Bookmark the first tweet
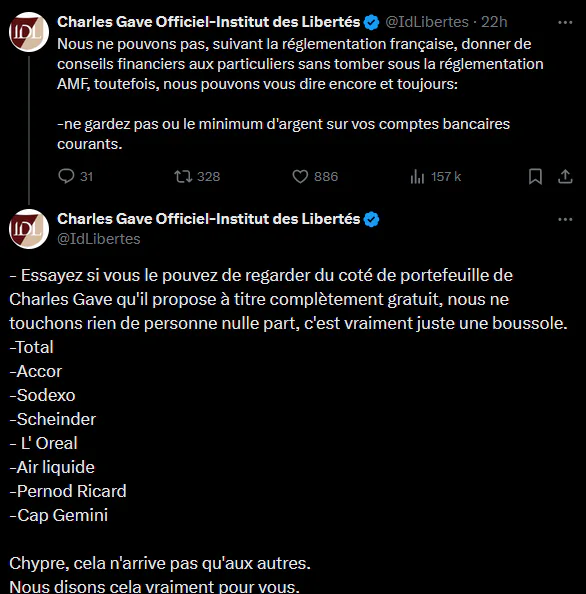This screenshot has height=594, width=586. [535, 177]
